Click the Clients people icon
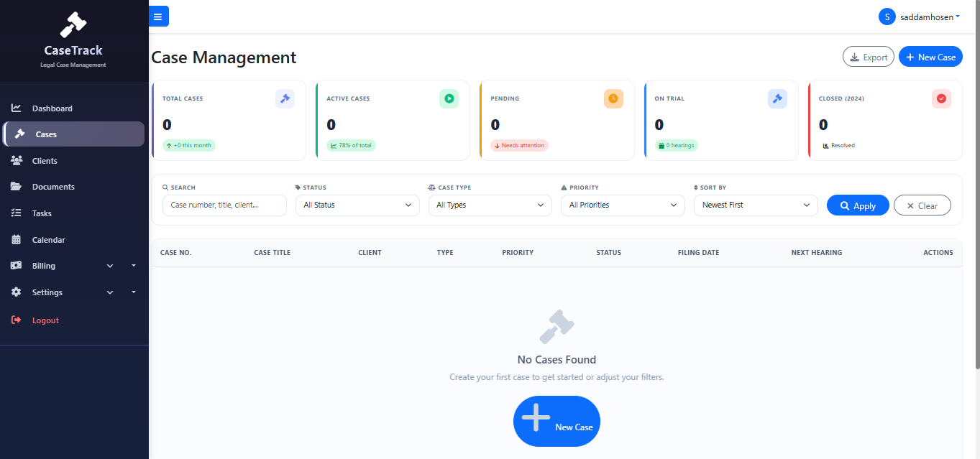 [17, 161]
